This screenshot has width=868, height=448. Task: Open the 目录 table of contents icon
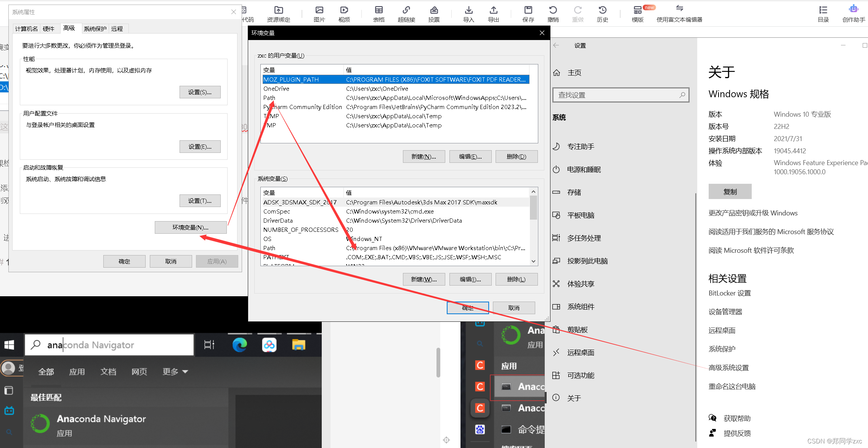823,14
